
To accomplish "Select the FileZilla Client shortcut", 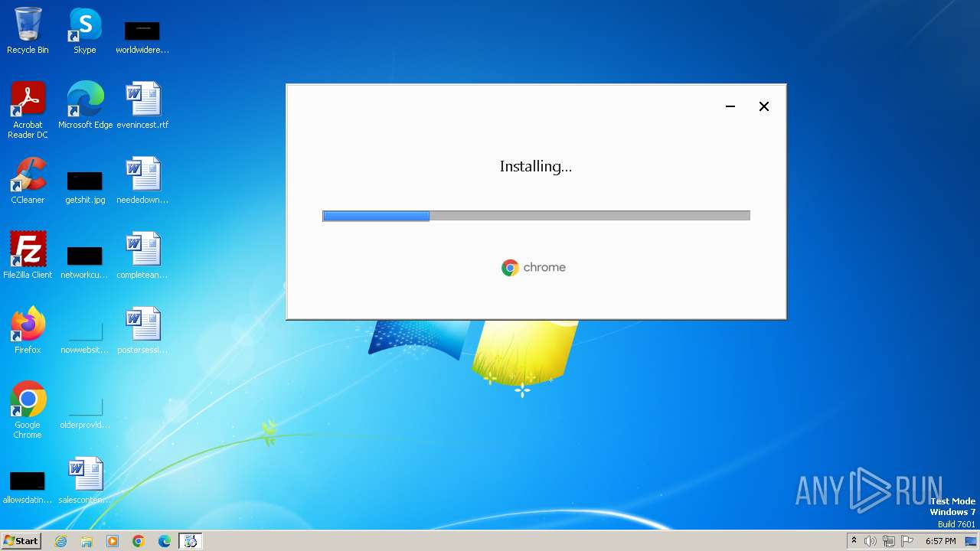I will 28,256.
